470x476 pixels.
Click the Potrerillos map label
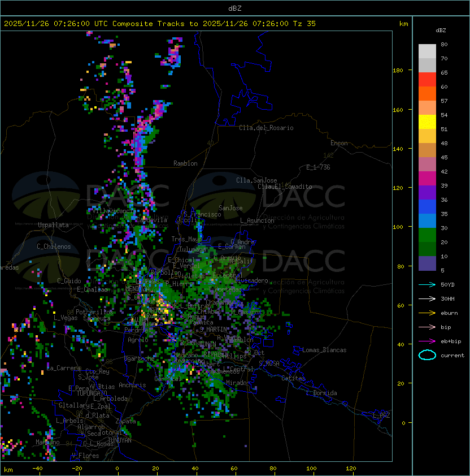(94, 311)
